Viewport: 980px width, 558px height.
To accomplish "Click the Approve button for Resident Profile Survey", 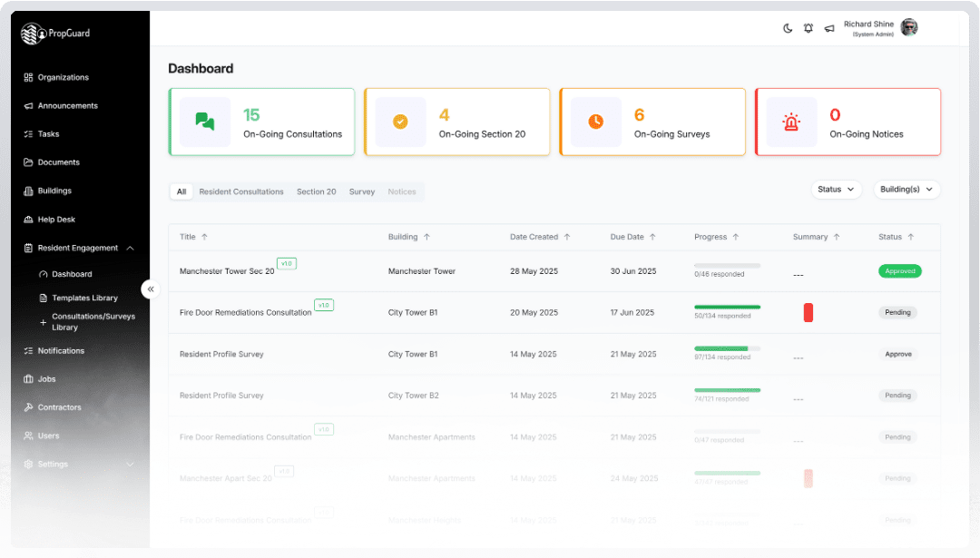I will pyautogui.click(x=897, y=354).
